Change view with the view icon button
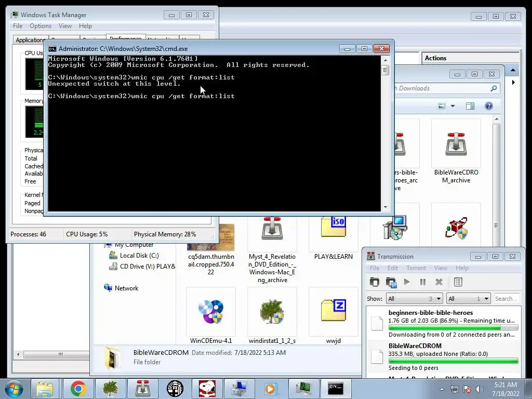Screen dimensions: 532x399 coord(442,106)
